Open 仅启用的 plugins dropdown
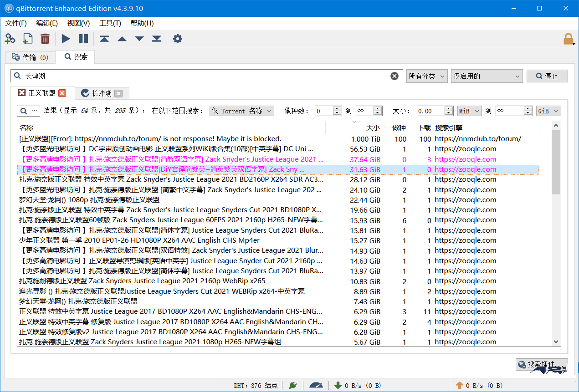579x392 pixels. (x=487, y=76)
